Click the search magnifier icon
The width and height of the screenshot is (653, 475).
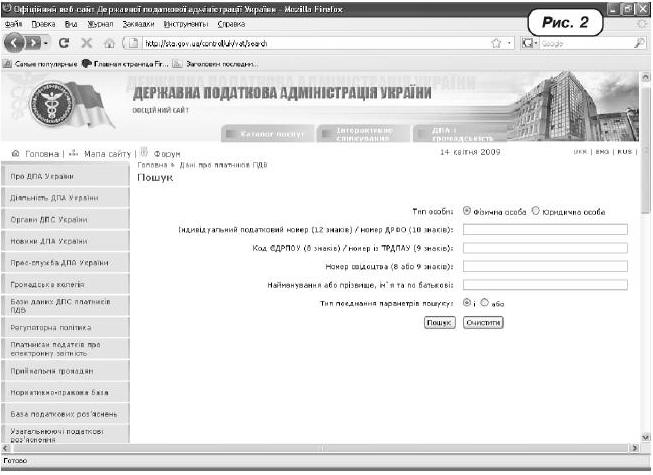[x=638, y=44]
